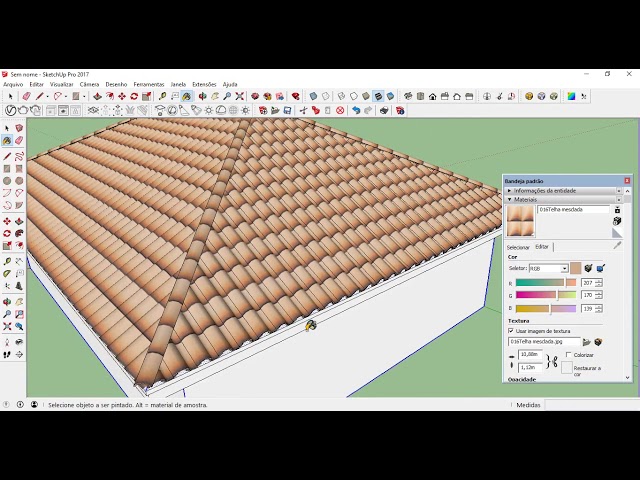
Task: Click the 016Telha mesclada material name field
Action: coord(573,209)
